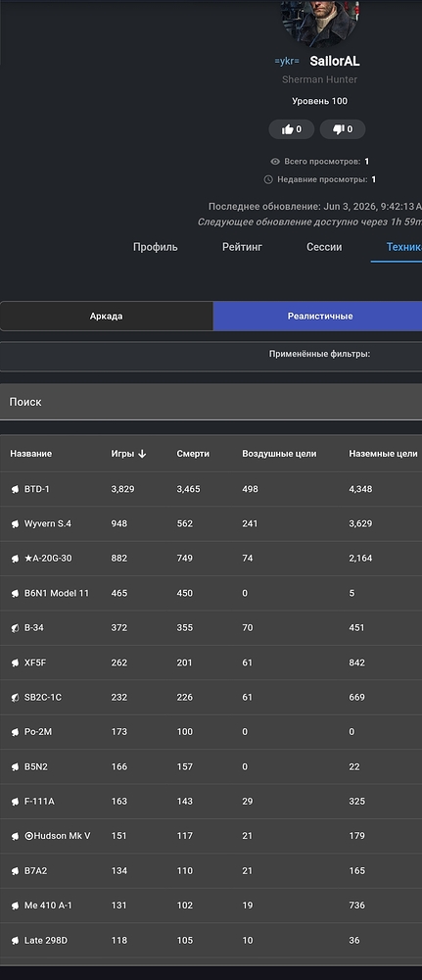This screenshot has height=980, width=422.
Task: Sort by Название column header
Action: (x=31, y=454)
